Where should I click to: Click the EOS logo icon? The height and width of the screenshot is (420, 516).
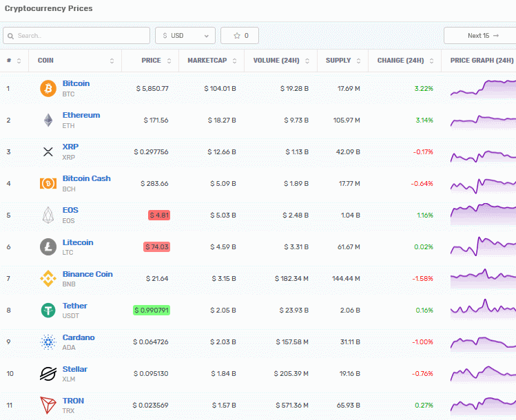pyautogui.click(x=48, y=215)
